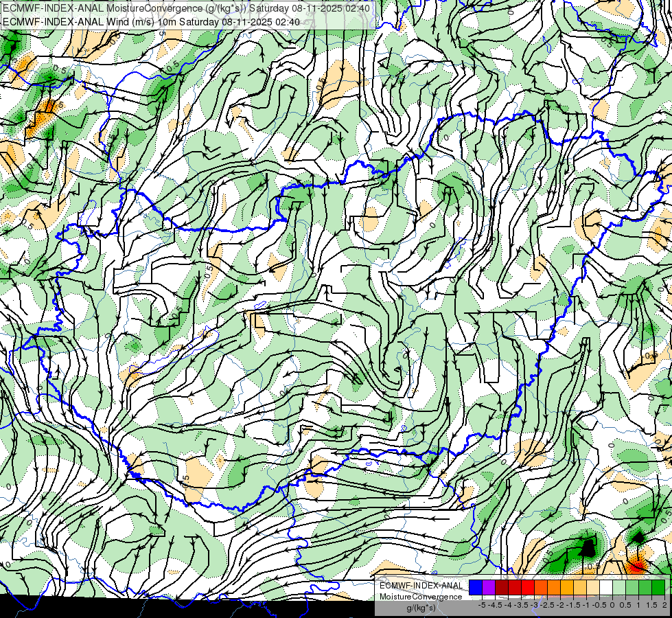
Task: Click the blue swatch in the legend
Action: coord(476,588)
